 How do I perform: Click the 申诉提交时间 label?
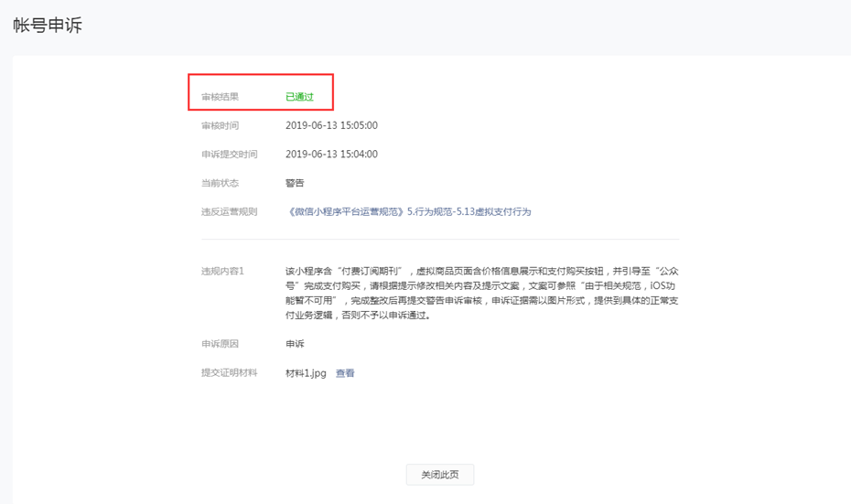pyautogui.click(x=229, y=155)
